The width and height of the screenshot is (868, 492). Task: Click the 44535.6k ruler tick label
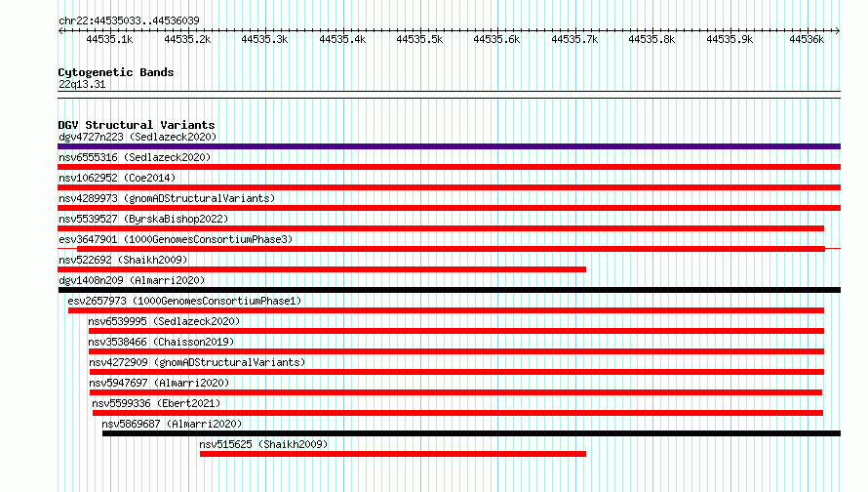(496, 39)
